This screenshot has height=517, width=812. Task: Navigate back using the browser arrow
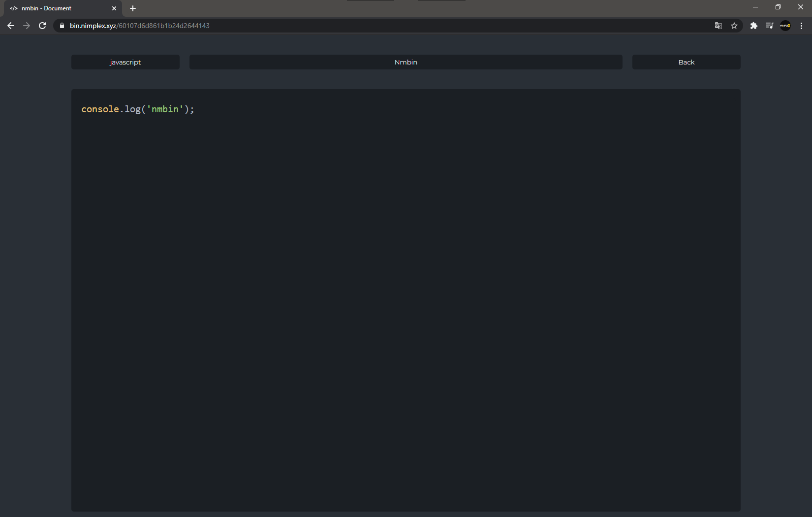10,26
